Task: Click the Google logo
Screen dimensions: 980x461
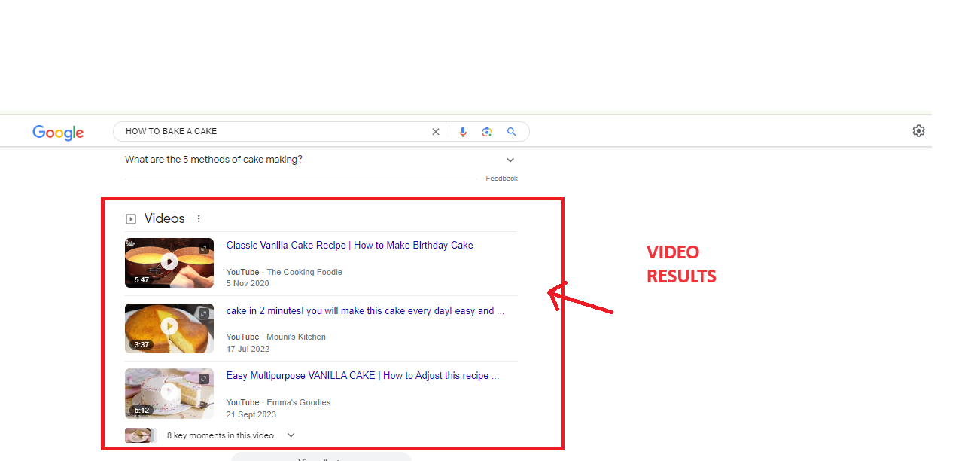Action: pos(58,133)
